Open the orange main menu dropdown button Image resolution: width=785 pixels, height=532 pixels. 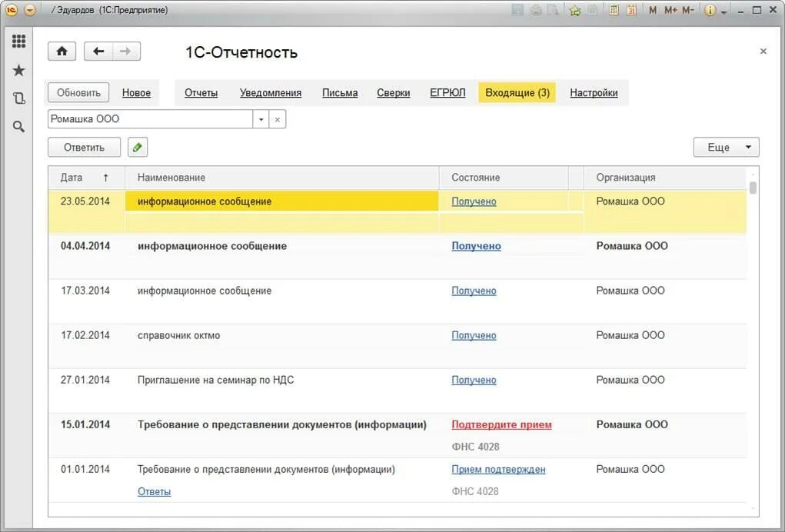point(30,10)
